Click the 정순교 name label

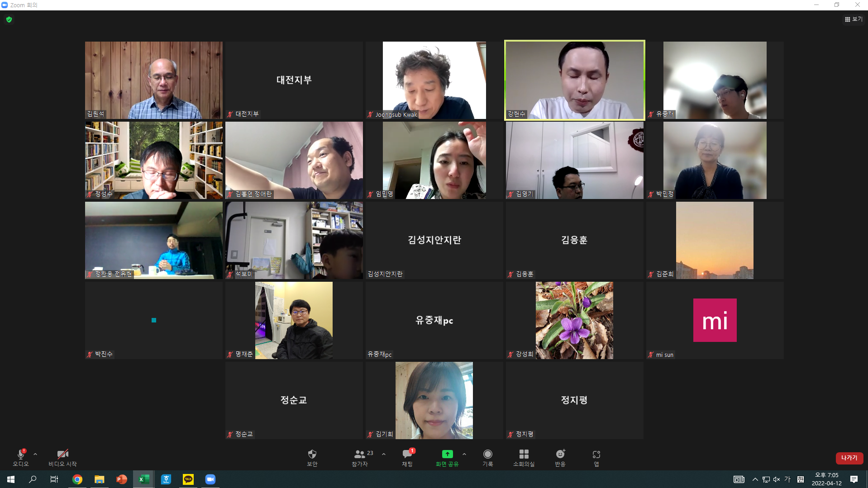(x=244, y=434)
